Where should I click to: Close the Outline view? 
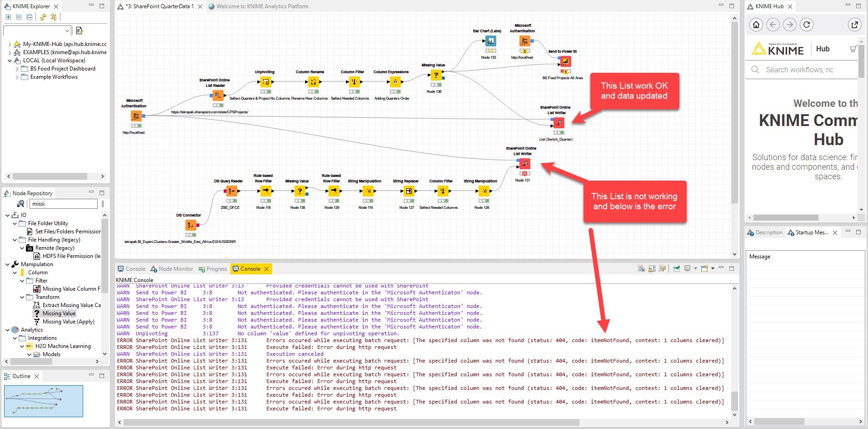37,376
